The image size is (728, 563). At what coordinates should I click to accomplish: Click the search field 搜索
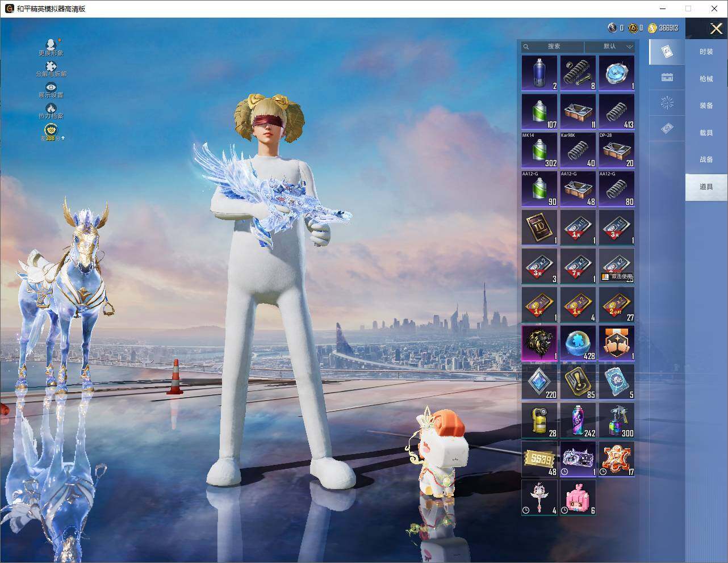553,47
